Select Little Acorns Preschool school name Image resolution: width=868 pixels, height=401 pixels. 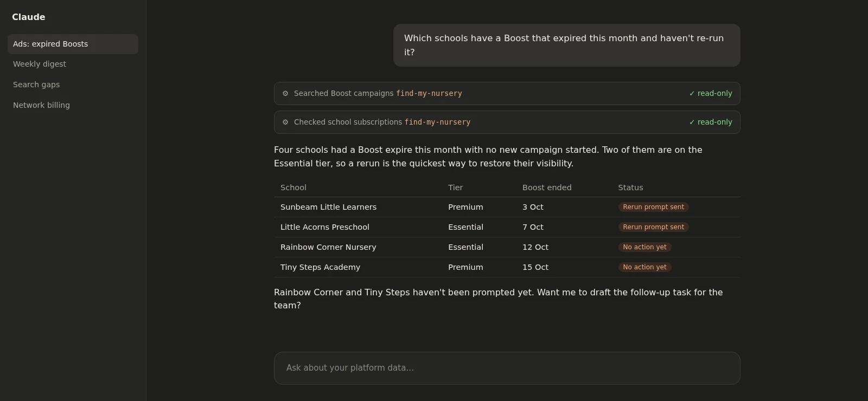(x=324, y=227)
